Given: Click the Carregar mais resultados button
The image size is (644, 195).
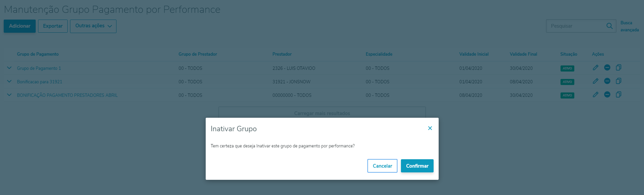Looking at the screenshot, I should click(x=322, y=113).
